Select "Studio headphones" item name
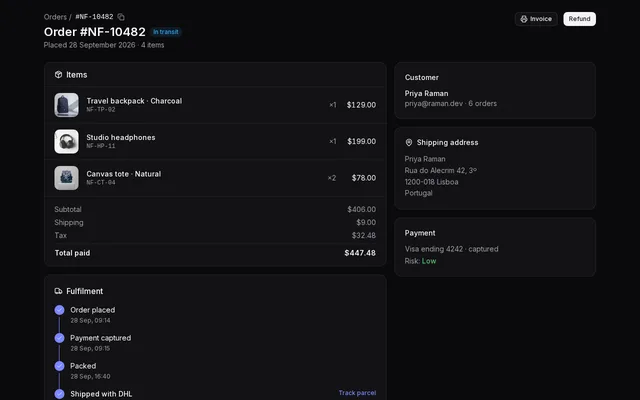This screenshot has width=640, height=400. [121, 138]
